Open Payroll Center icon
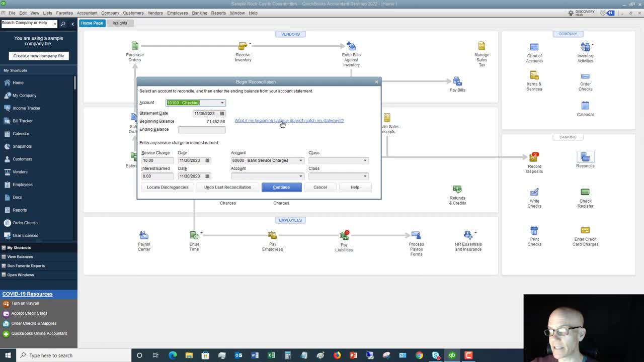This screenshot has height=362, width=644. tap(144, 235)
